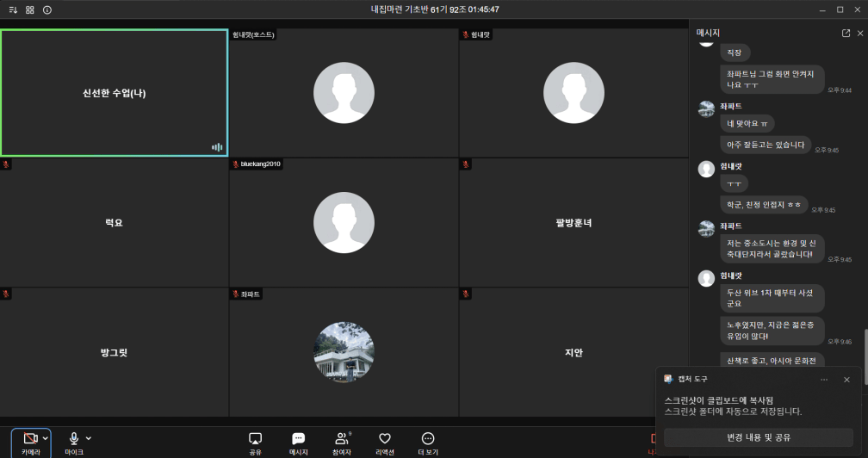Switch to the grid layout view icon
Image resolution: width=868 pixels, height=458 pixels.
(30, 10)
